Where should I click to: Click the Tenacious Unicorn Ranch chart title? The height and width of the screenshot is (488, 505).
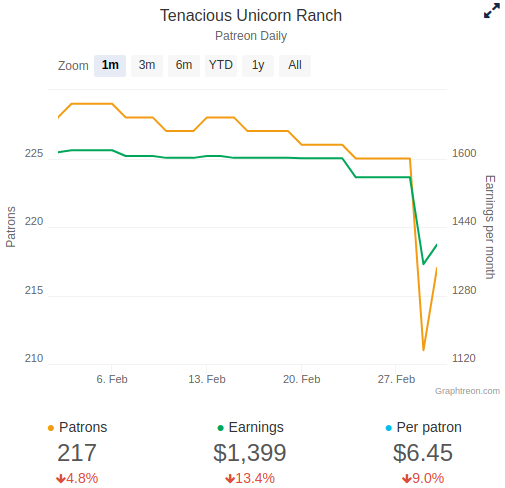pyautogui.click(x=251, y=15)
